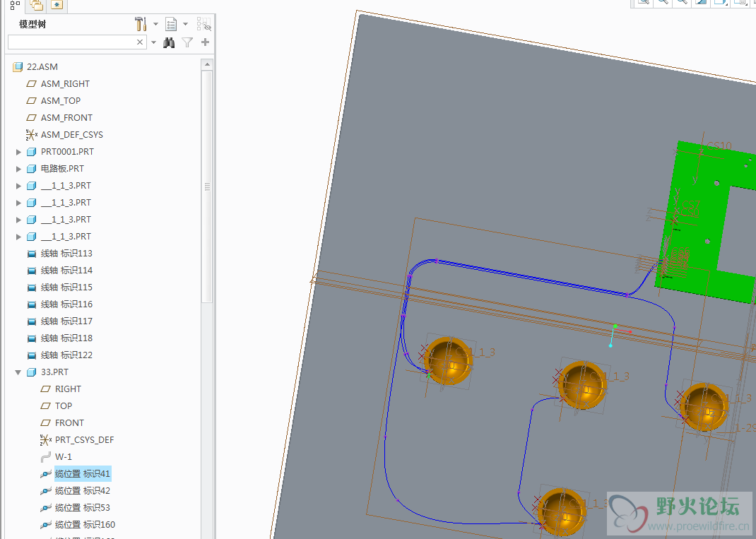Select 缆位置 标识53 in the tree
Image resolution: width=756 pixels, height=539 pixels.
pos(83,508)
